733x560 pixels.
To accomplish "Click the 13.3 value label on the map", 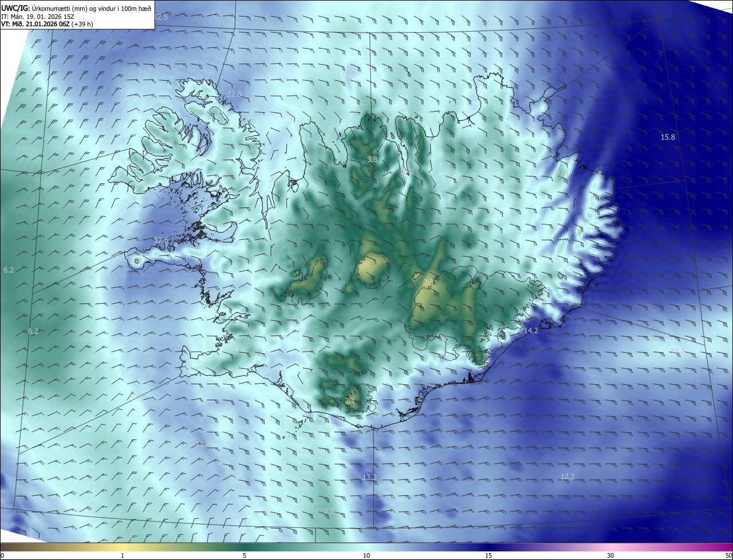I will [x=369, y=478].
